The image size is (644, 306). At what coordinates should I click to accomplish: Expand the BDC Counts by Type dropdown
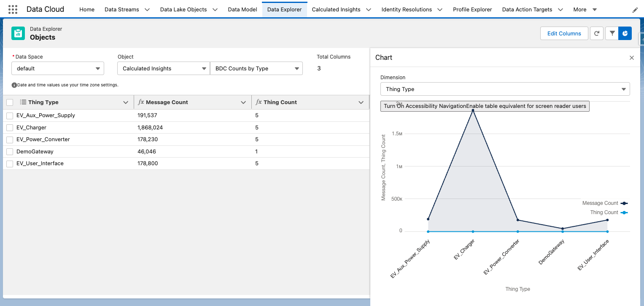[x=256, y=69]
